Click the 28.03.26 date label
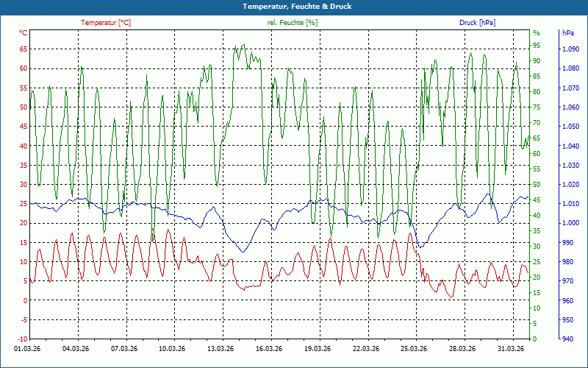 coord(462,349)
